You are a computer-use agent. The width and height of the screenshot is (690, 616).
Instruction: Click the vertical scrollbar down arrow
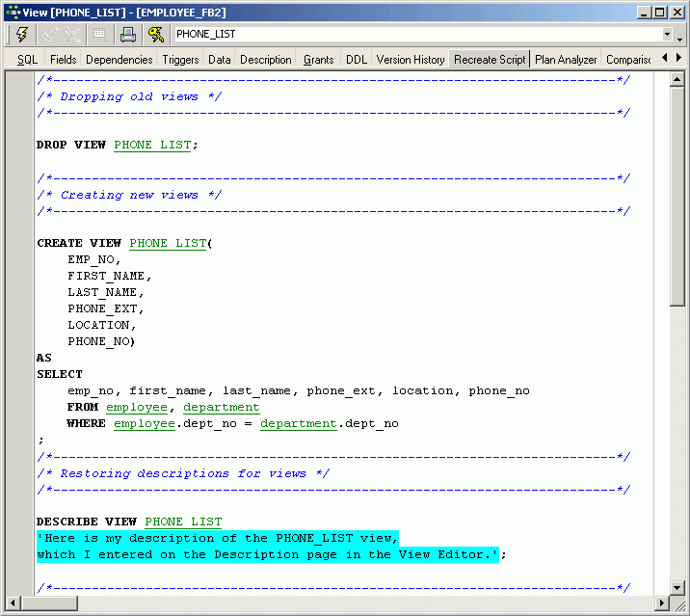click(677, 588)
